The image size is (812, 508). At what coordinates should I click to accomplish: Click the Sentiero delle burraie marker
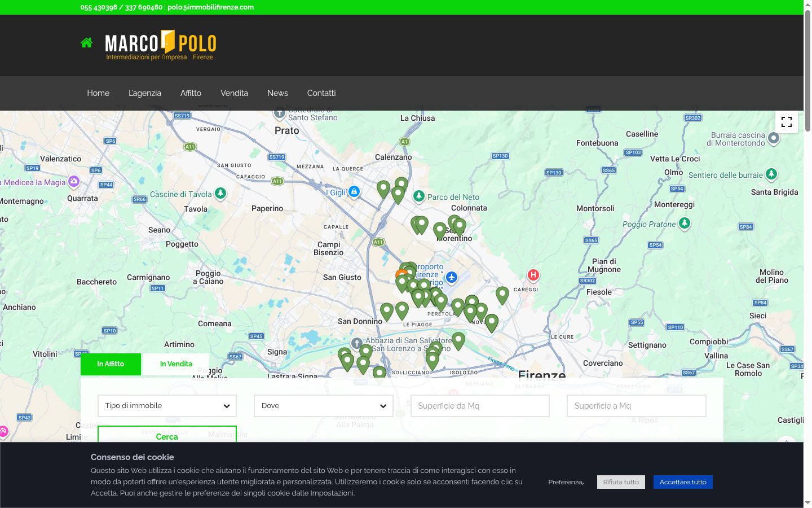coord(771,174)
